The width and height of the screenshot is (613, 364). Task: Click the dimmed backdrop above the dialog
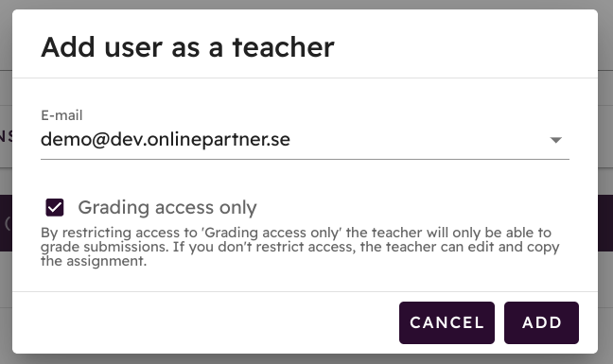pos(306,4)
